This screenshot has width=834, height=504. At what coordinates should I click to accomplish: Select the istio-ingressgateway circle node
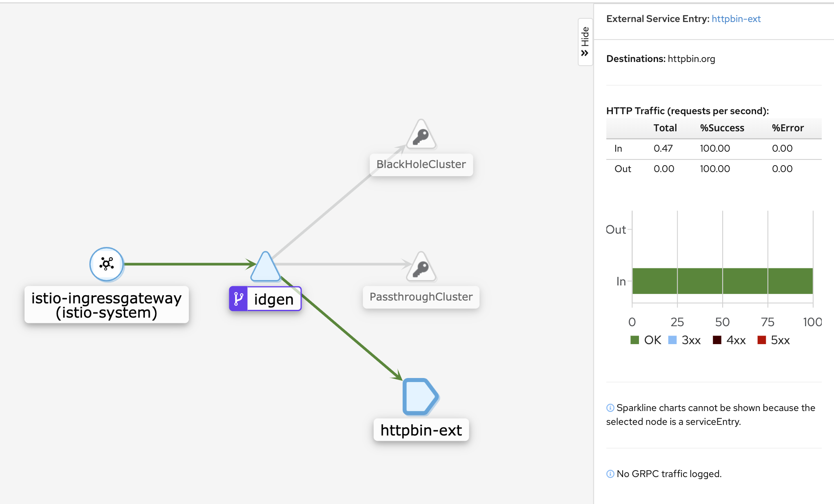click(106, 264)
